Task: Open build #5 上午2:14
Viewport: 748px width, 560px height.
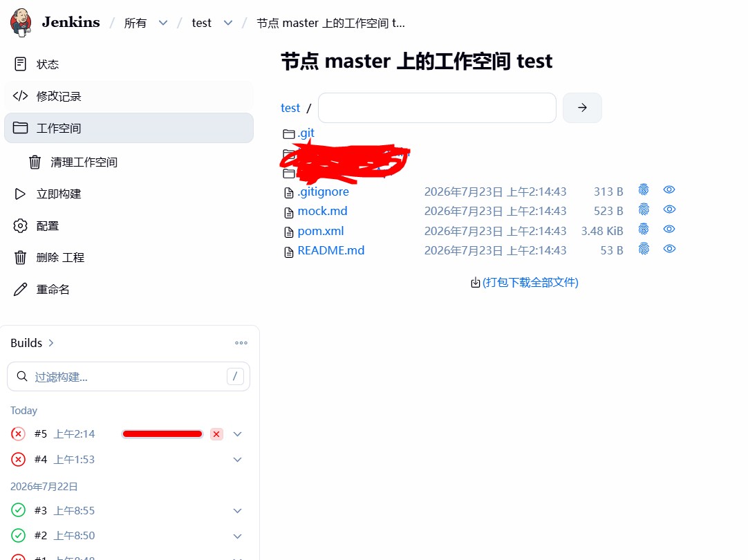Action: coord(64,433)
